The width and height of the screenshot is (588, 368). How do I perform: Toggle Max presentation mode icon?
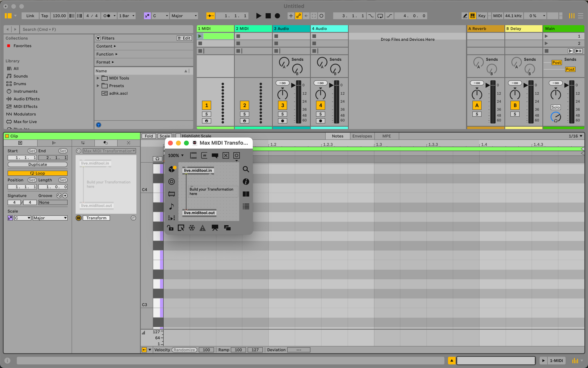point(215,228)
